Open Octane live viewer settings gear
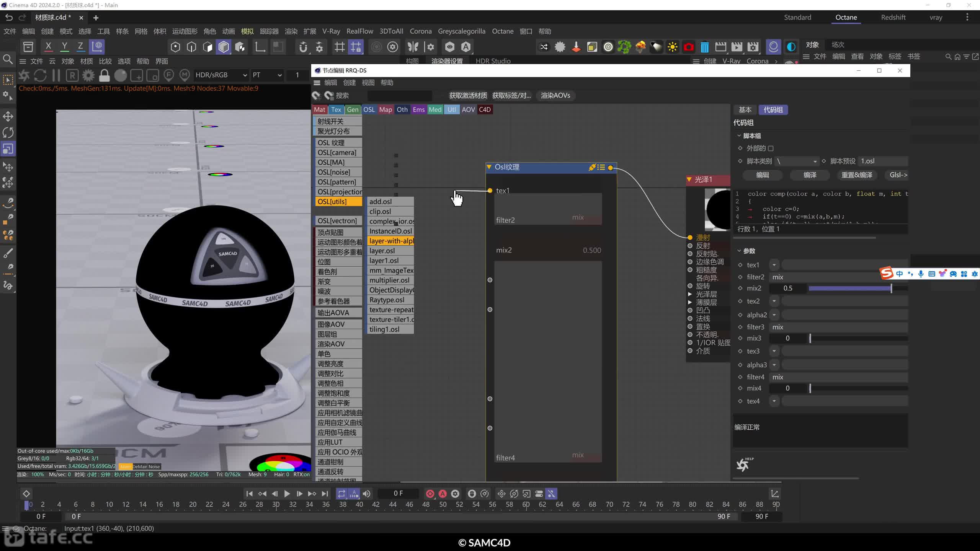The width and height of the screenshot is (980, 551). coord(88,75)
